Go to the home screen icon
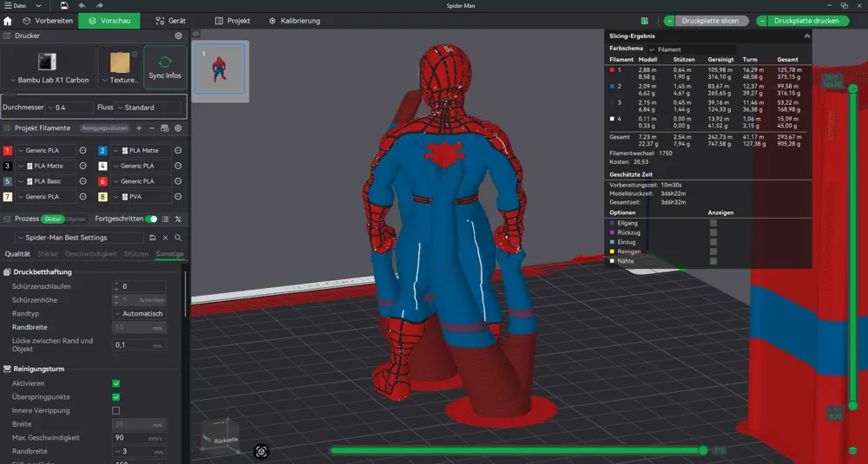Viewport: 868px width, 464px height. tap(8, 21)
